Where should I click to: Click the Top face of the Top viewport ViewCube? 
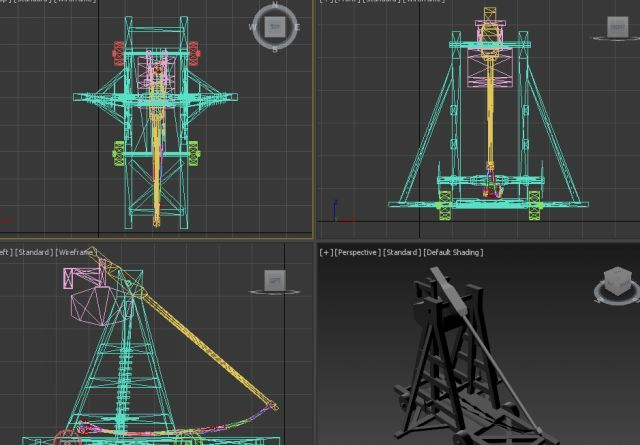coord(275,27)
